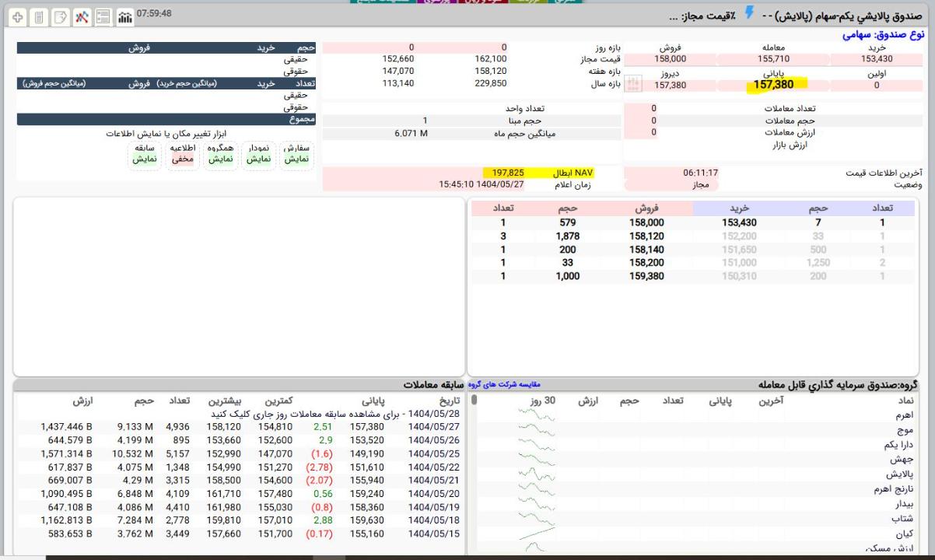Click the calculator icon in top toolbar
The height and width of the screenshot is (560, 935).
(x=39, y=16)
